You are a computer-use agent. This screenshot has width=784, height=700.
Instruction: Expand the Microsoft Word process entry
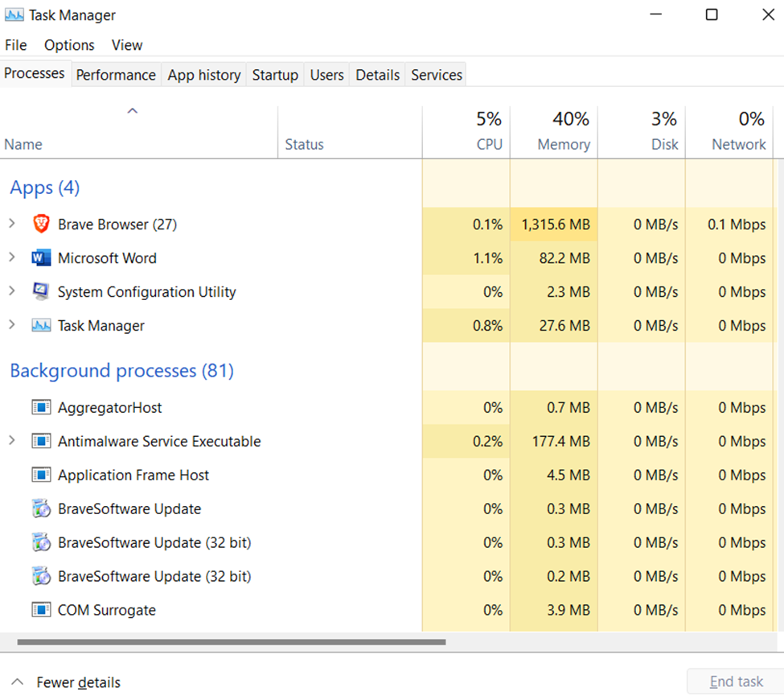(x=11, y=258)
